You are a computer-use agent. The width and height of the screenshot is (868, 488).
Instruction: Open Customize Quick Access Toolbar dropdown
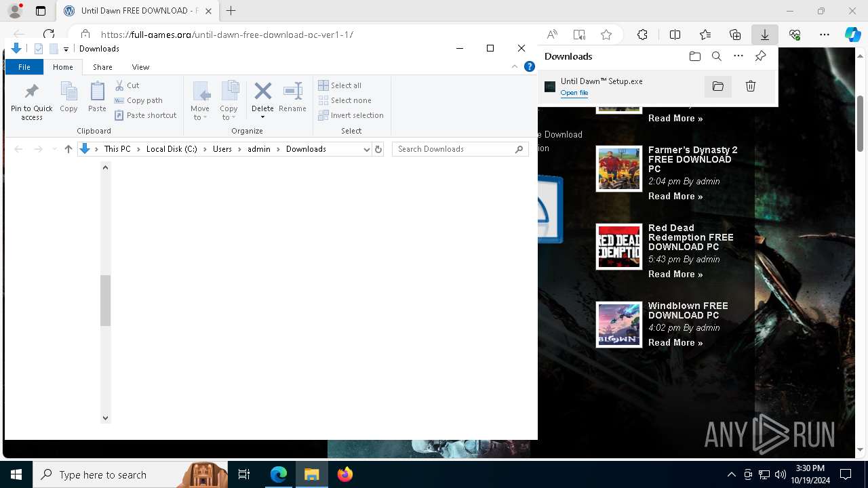click(66, 49)
